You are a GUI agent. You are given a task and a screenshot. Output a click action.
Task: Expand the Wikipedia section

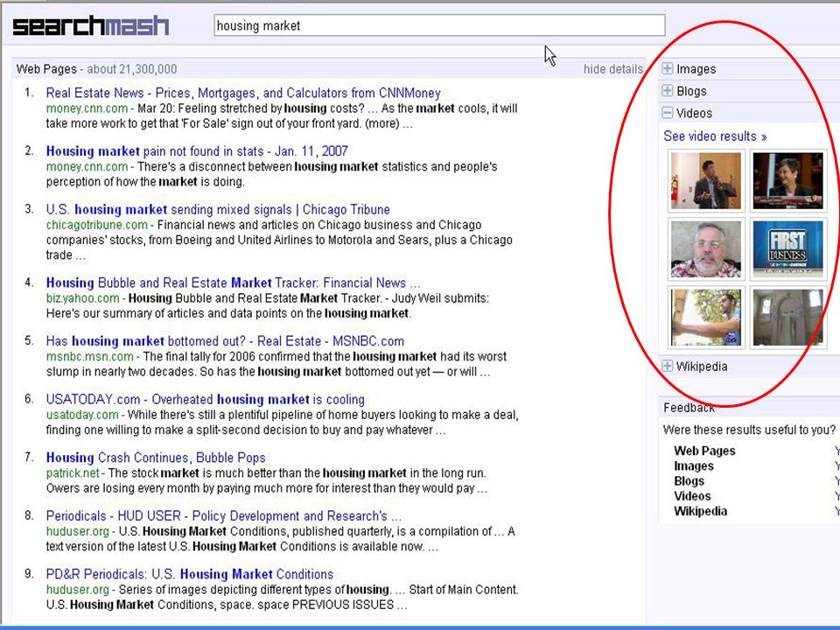668,366
